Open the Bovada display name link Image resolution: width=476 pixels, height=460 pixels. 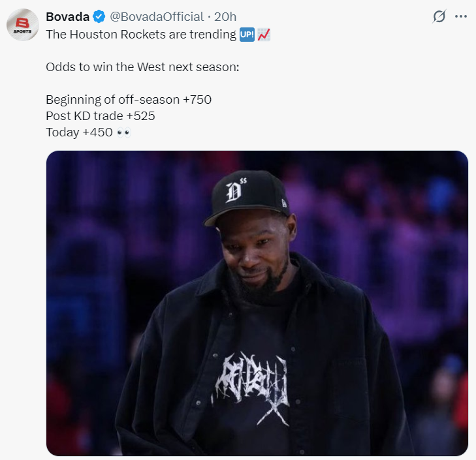pyautogui.click(x=67, y=17)
